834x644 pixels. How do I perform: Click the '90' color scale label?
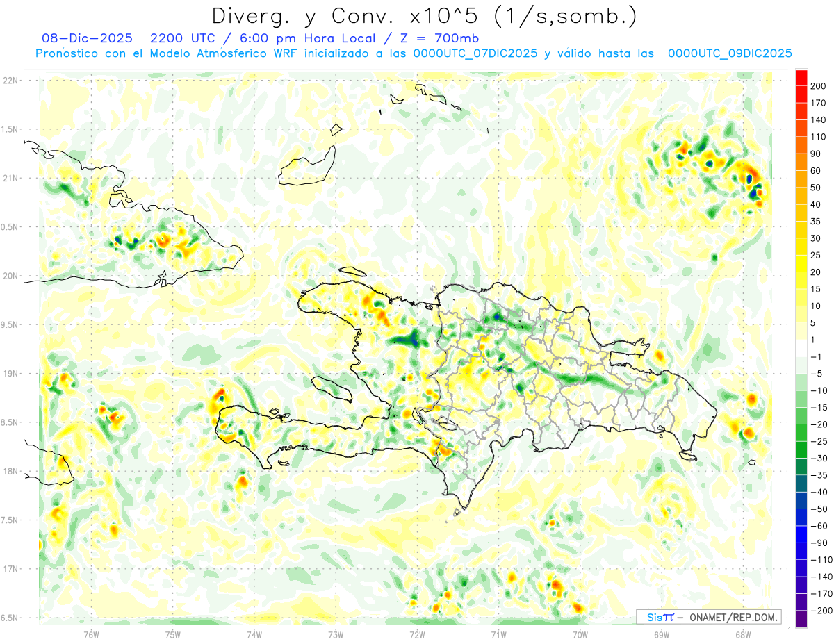(816, 154)
